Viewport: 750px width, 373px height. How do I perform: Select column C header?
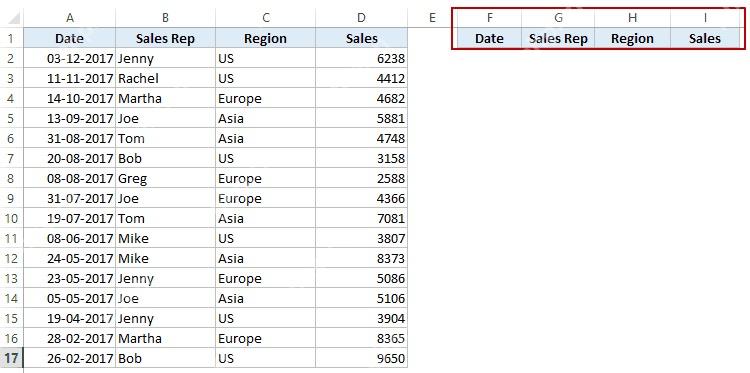[265, 18]
